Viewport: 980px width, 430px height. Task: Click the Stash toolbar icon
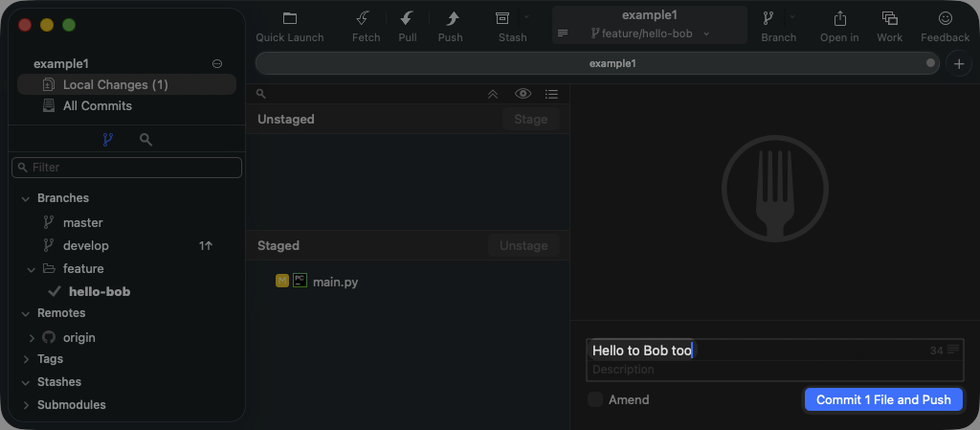pos(502,19)
